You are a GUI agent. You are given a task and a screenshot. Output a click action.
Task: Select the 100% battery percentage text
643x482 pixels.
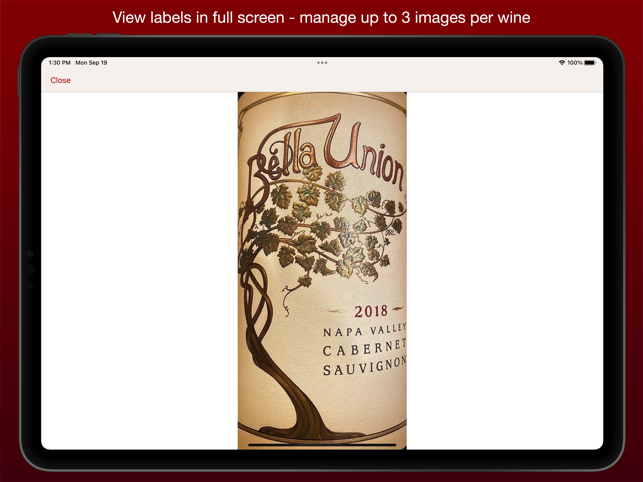pyautogui.click(x=575, y=63)
